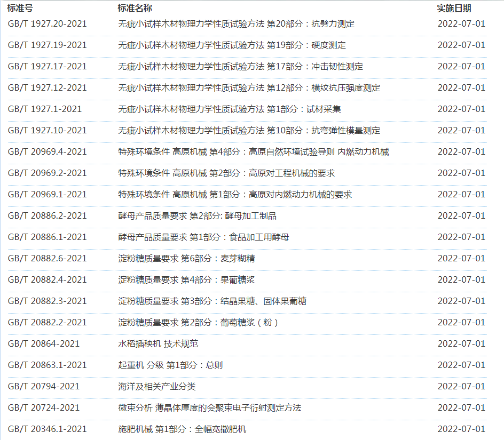This screenshot has height=440, width=504.
Task: Click the 硬度测定 standard name
Action: [x=232, y=45]
